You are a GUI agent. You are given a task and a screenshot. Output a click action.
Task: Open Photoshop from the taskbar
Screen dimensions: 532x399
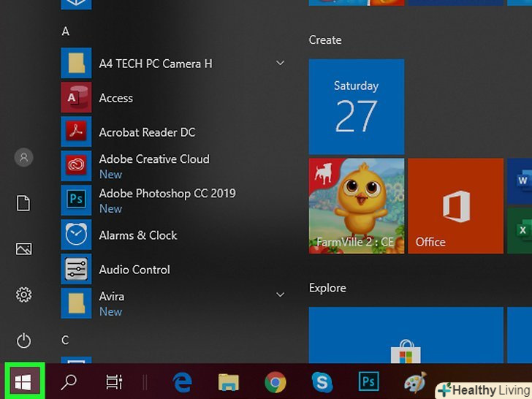368,381
